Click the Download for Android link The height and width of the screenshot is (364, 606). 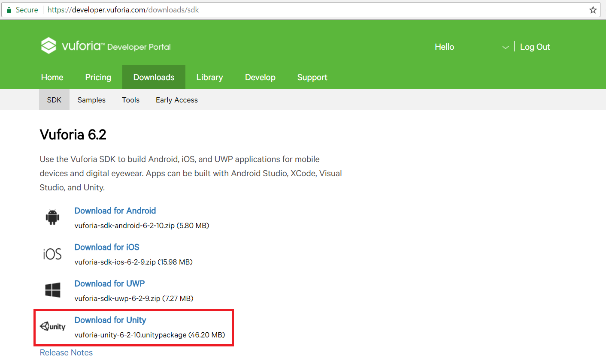(x=115, y=211)
